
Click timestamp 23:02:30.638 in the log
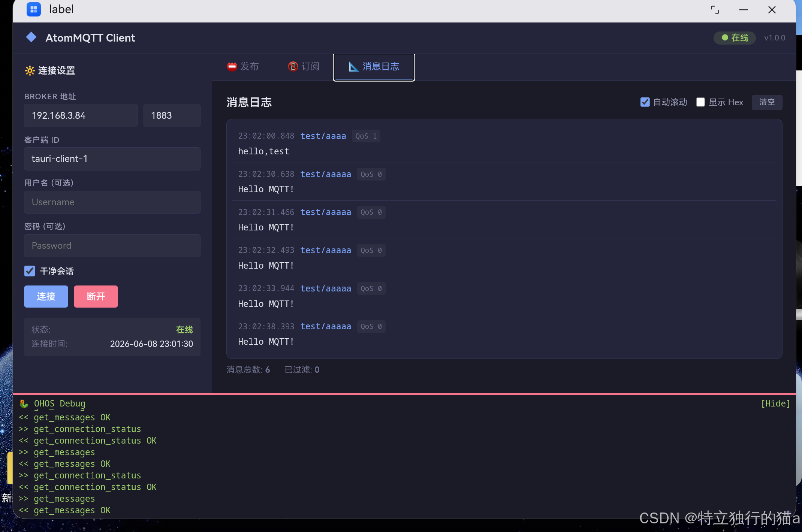coord(266,174)
